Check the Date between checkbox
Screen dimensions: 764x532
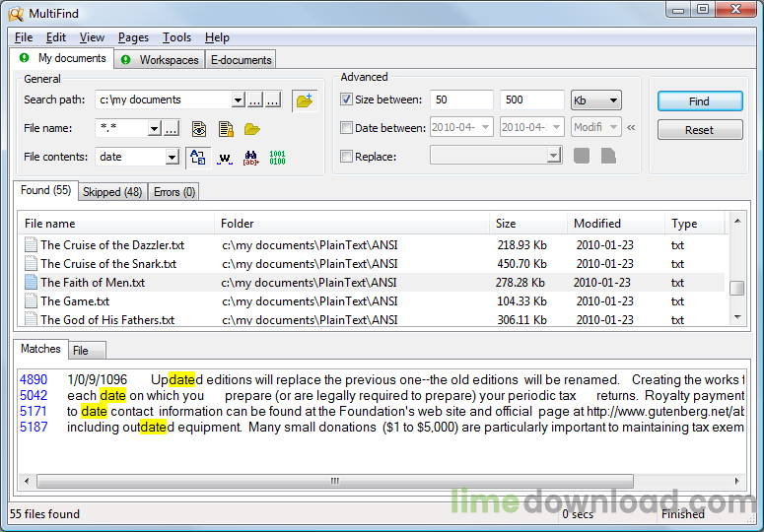346,127
